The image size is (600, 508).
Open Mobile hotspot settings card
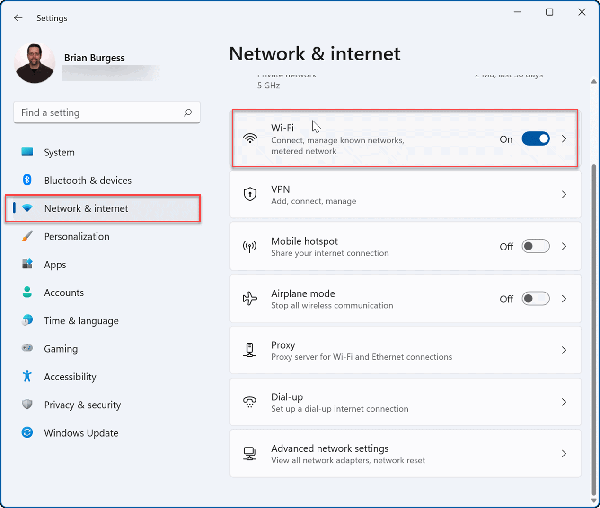click(405, 246)
